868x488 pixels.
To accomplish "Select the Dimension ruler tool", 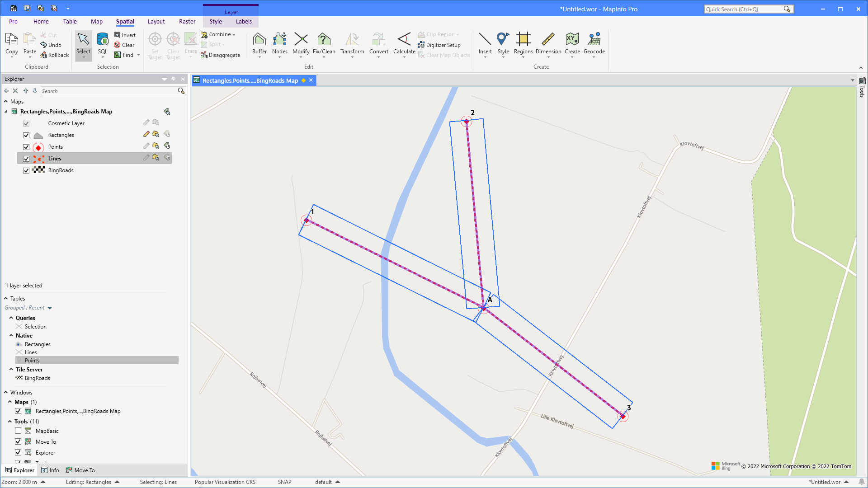I will 548,40.
